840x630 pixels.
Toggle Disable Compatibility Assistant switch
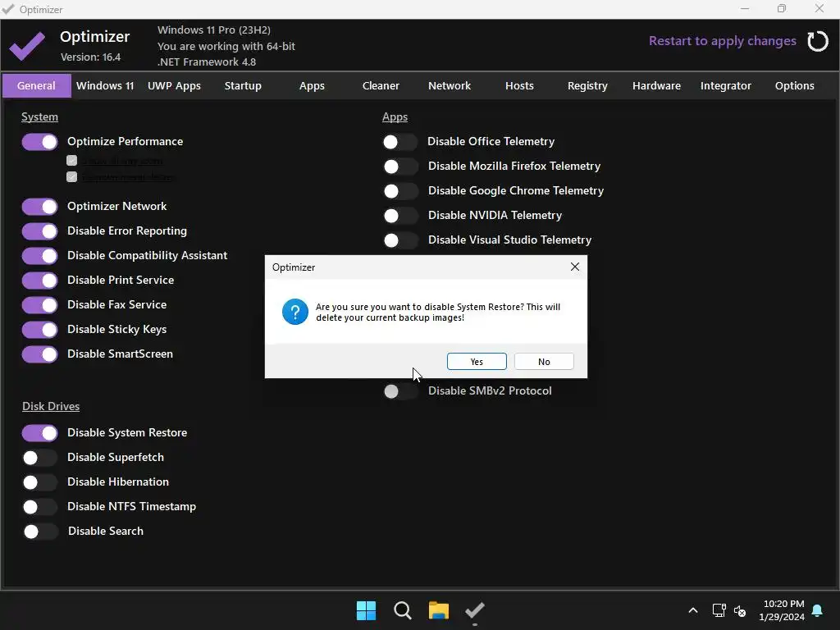click(39, 256)
